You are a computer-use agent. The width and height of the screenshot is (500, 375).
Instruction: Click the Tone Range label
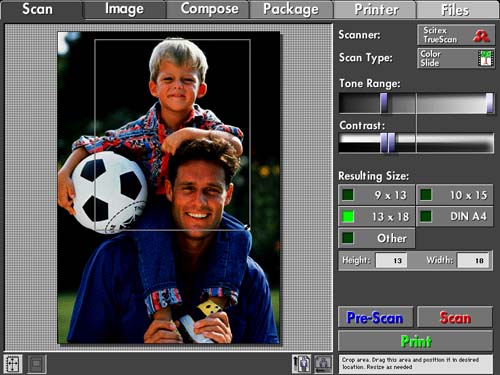point(370,83)
